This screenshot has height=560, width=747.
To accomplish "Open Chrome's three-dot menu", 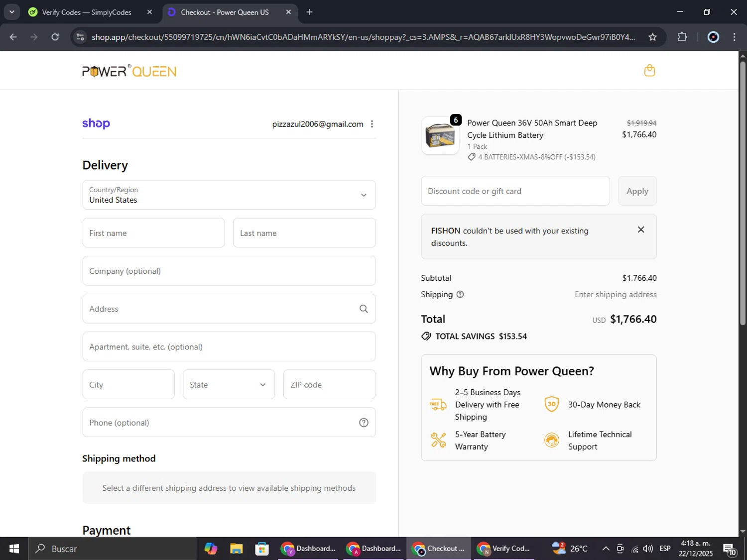I will pyautogui.click(x=734, y=37).
